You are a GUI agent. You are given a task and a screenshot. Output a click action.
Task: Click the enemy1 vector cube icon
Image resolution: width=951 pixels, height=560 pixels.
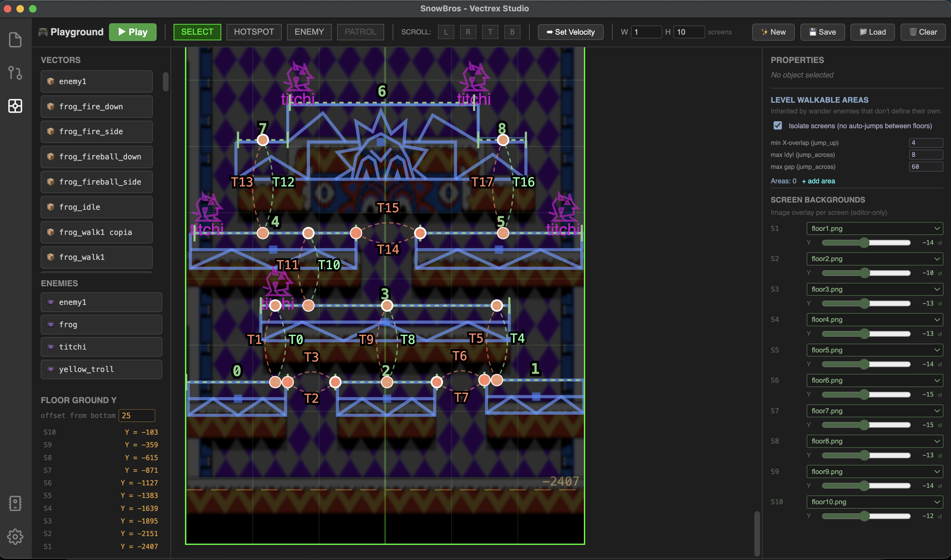(51, 81)
